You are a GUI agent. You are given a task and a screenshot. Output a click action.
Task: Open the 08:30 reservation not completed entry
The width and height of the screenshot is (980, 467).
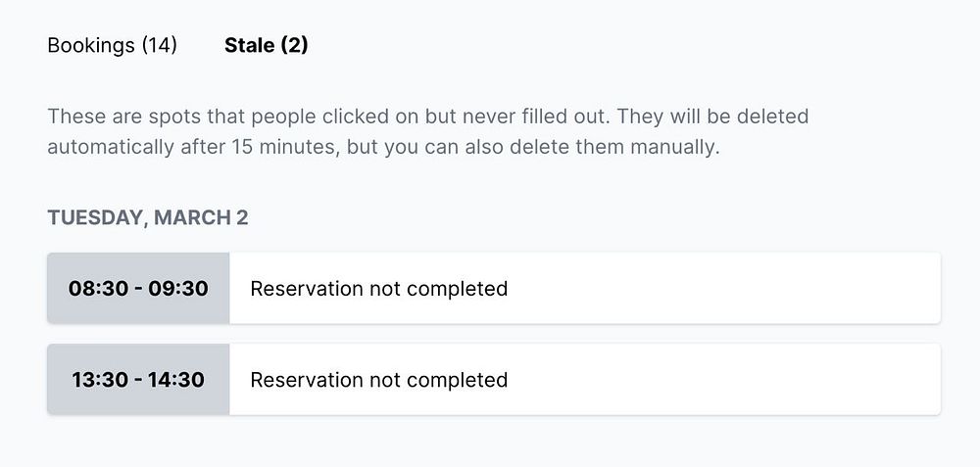coord(378,289)
